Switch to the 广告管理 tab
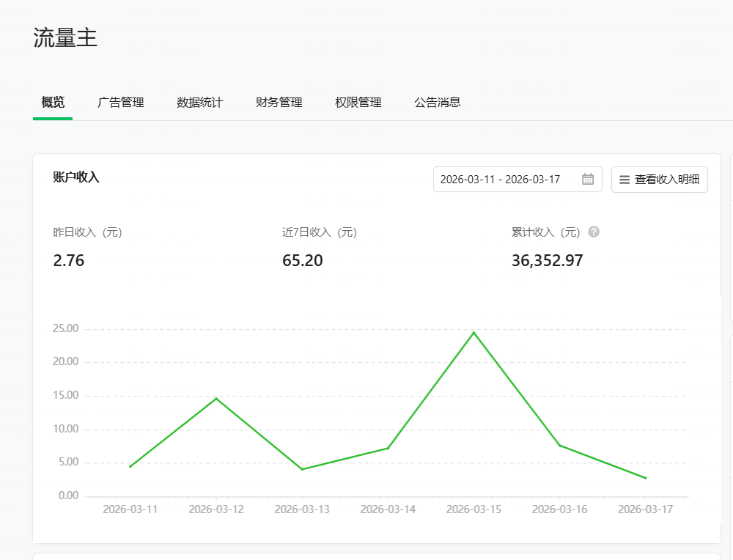This screenshot has height=560, width=733. tap(120, 103)
